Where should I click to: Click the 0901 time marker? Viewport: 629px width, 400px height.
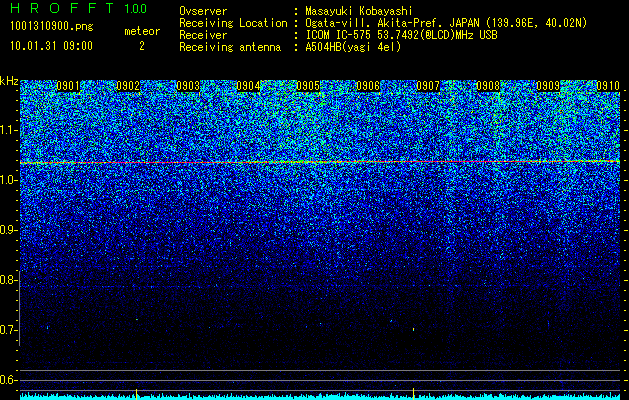[x=68, y=86]
